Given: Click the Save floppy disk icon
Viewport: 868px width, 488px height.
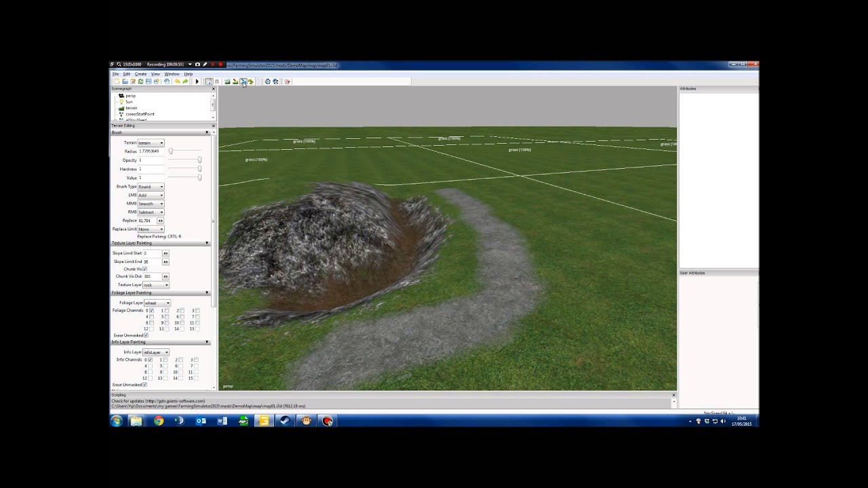Looking at the screenshot, I should pyautogui.click(x=149, y=81).
